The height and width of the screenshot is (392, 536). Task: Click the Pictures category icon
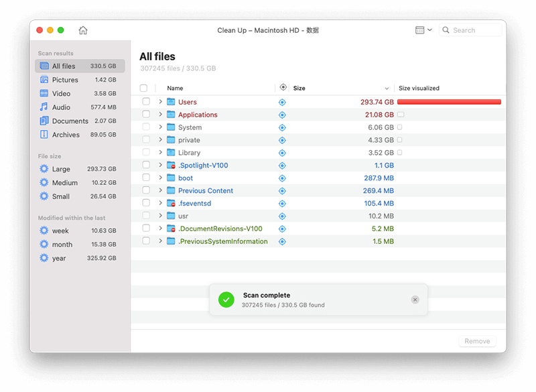click(x=44, y=80)
